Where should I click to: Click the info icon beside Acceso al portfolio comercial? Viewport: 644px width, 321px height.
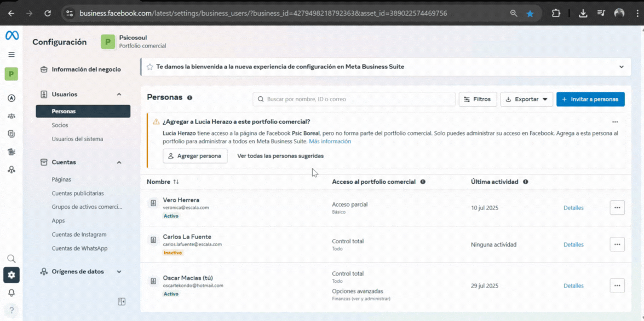pyautogui.click(x=423, y=182)
